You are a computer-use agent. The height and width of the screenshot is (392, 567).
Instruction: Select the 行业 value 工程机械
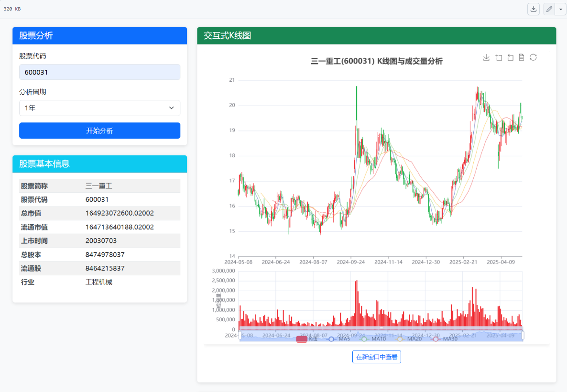point(98,282)
